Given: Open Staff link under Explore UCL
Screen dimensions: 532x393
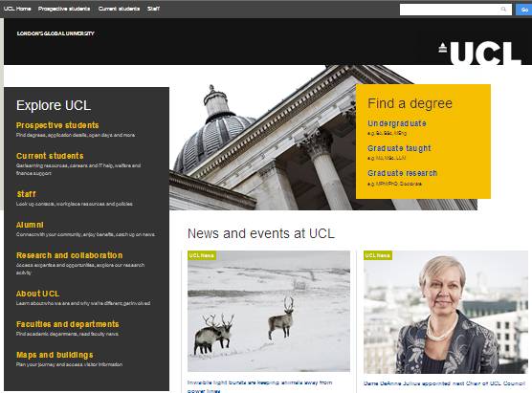Looking at the screenshot, I should click(26, 194).
